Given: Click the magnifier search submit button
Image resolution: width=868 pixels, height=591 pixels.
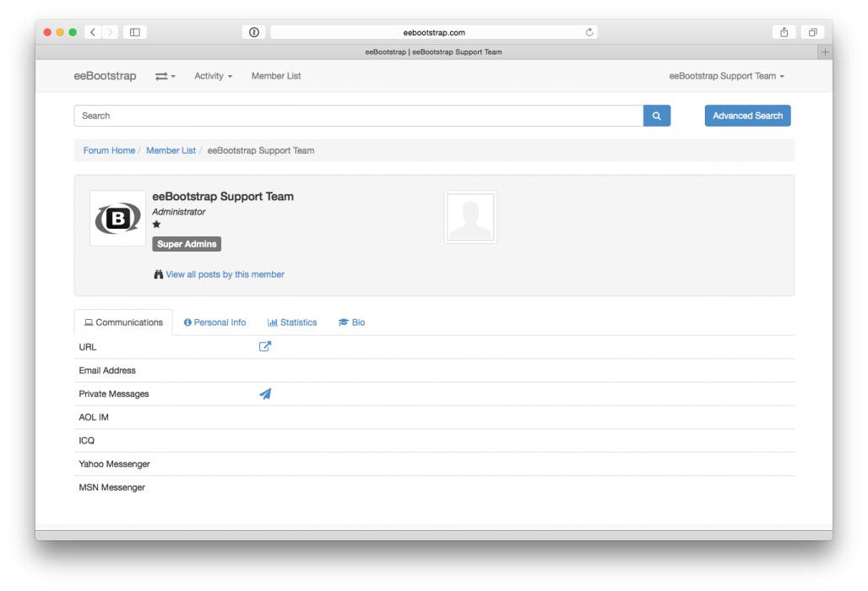Looking at the screenshot, I should coord(657,116).
